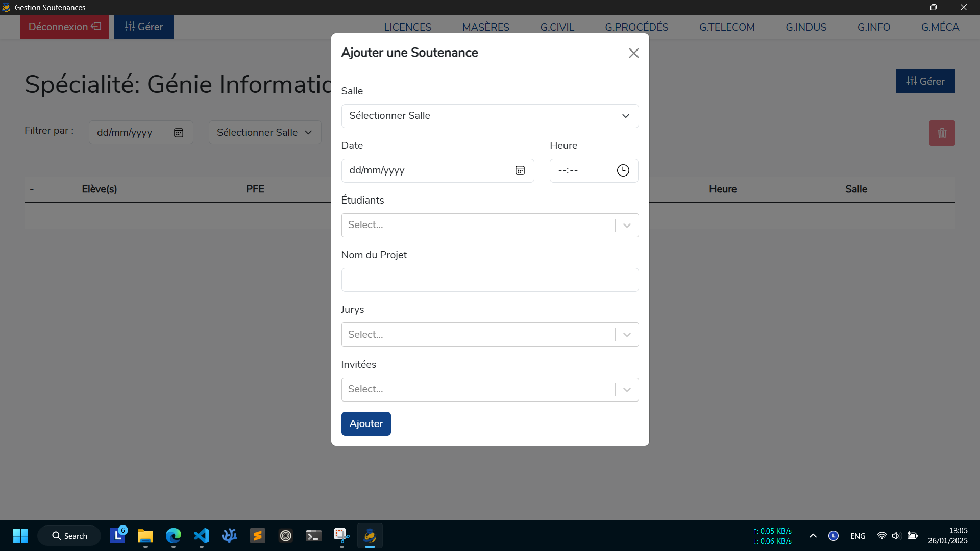Click the Elève(s) column header

100,189
